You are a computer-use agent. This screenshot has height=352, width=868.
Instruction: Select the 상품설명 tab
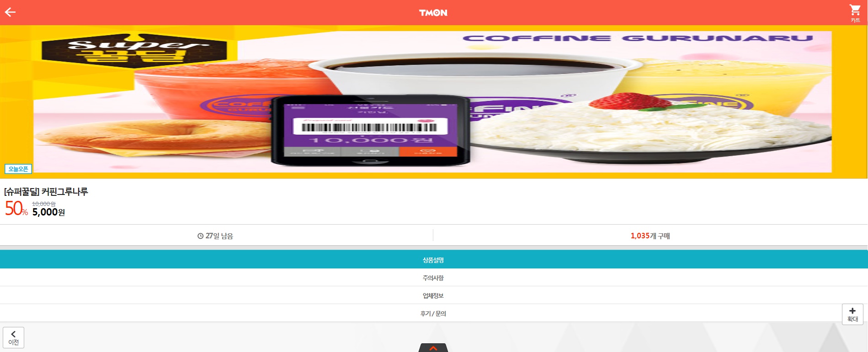pyautogui.click(x=434, y=259)
